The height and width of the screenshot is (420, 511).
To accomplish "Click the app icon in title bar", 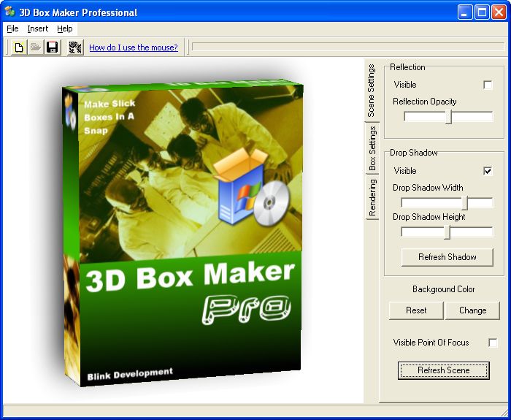I will [x=9, y=12].
